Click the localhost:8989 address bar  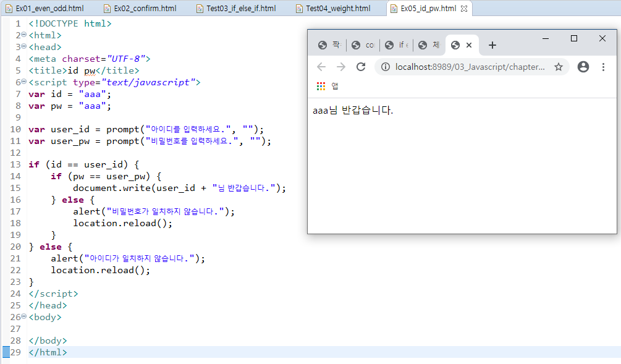470,67
